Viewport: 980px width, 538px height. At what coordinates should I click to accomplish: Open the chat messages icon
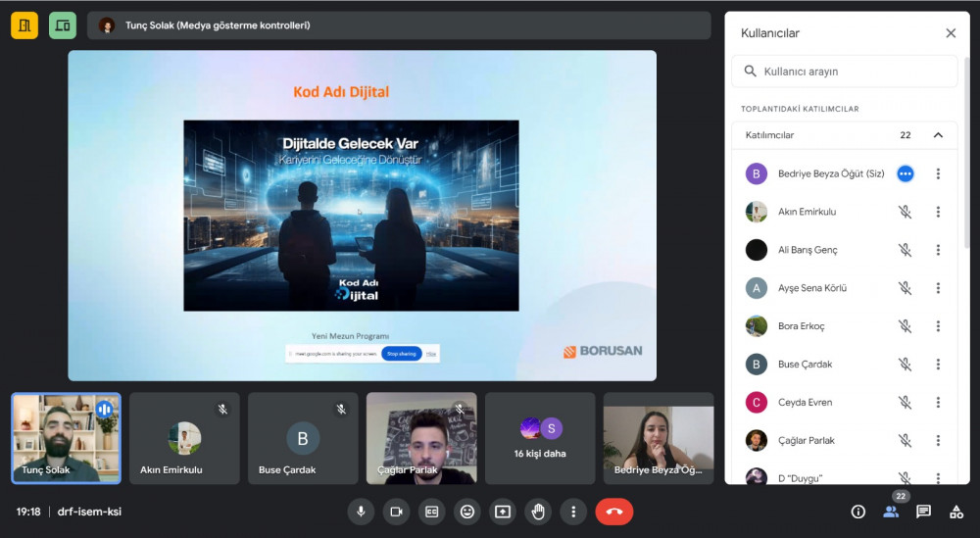[923, 512]
